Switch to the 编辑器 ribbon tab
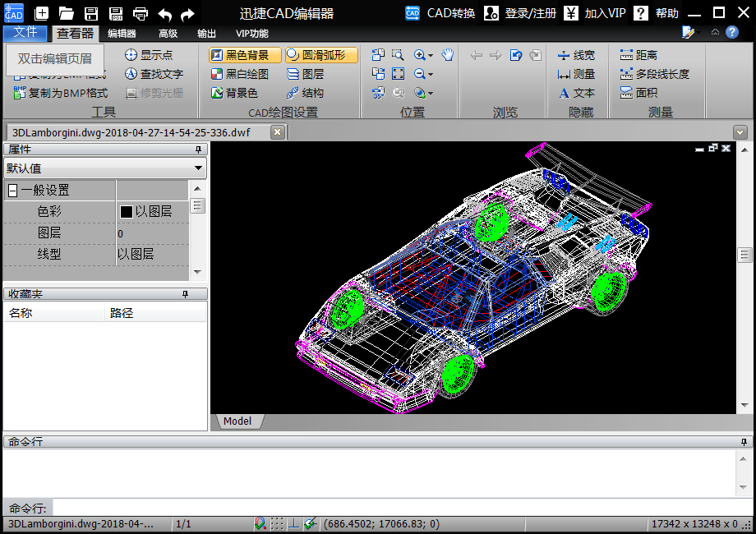The image size is (756, 534). tap(122, 34)
